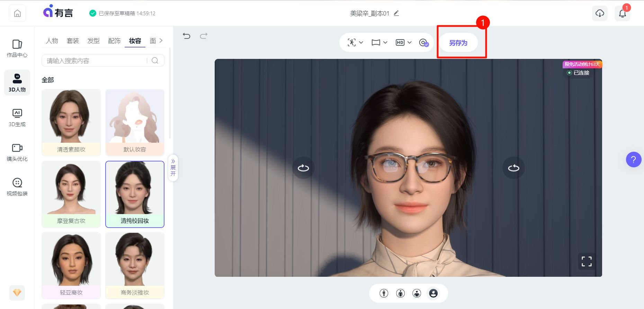Open 镜头优化 in the left sidebar
This screenshot has height=309, width=644.
pyautogui.click(x=17, y=152)
